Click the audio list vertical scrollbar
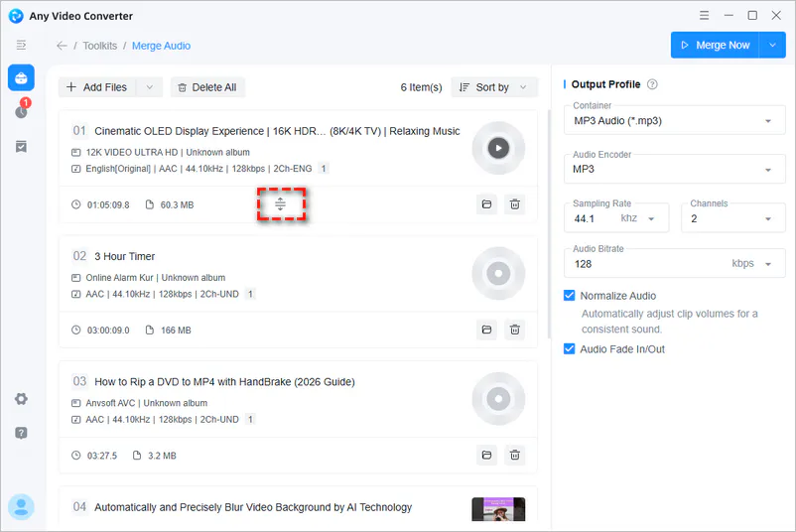This screenshot has height=532, width=796. [549, 223]
